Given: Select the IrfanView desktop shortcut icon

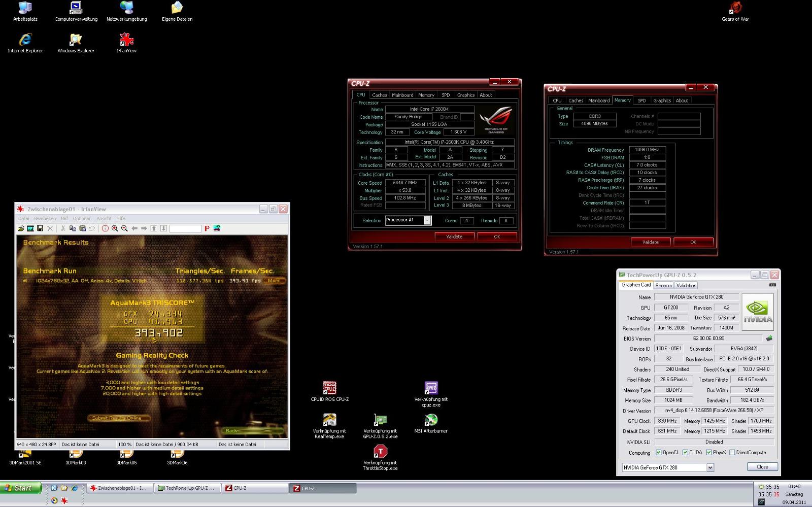Looking at the screenshot, I should (x=126, y=43).
